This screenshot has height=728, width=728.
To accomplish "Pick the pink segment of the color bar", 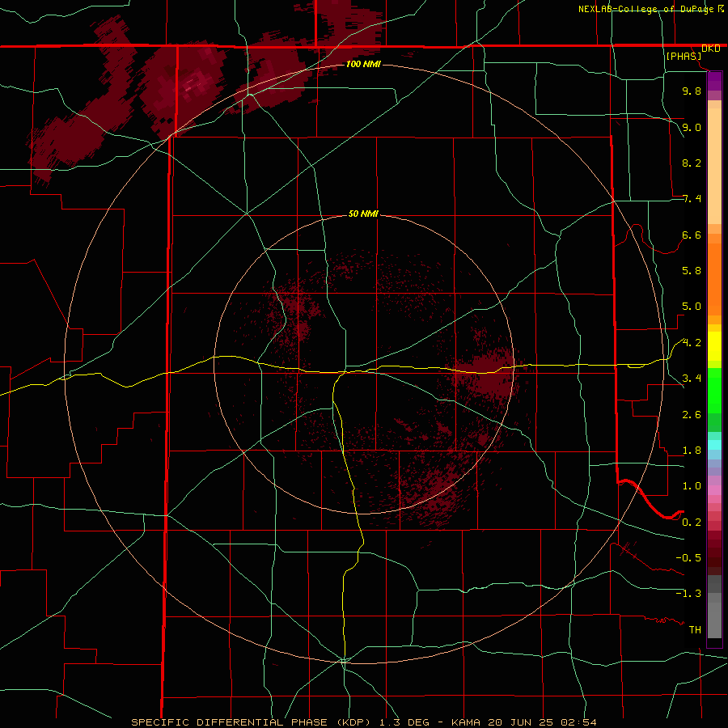I will coord(714,490).
